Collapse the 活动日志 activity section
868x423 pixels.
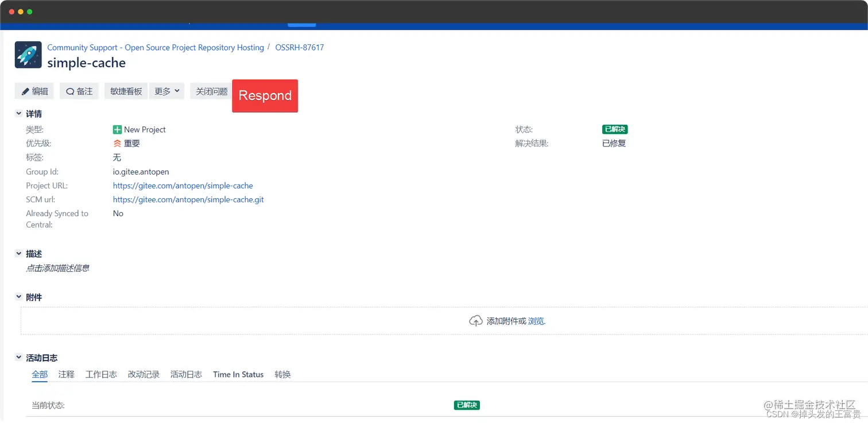(19, 357)
